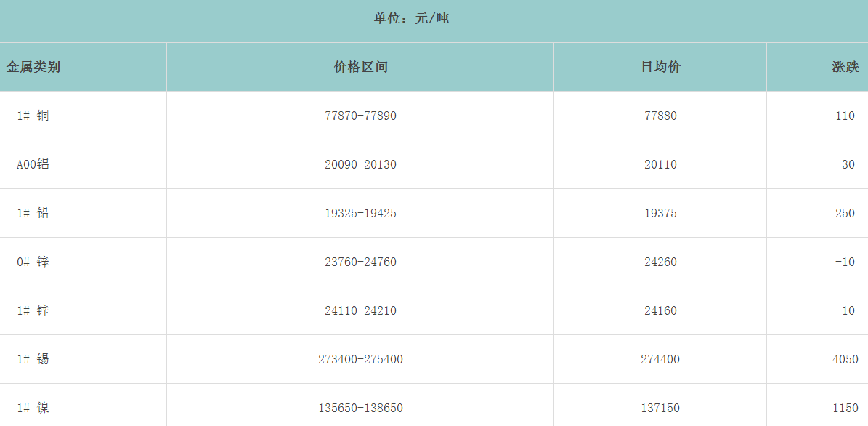Click the 单位：元/吨 title text

point(411,18)
